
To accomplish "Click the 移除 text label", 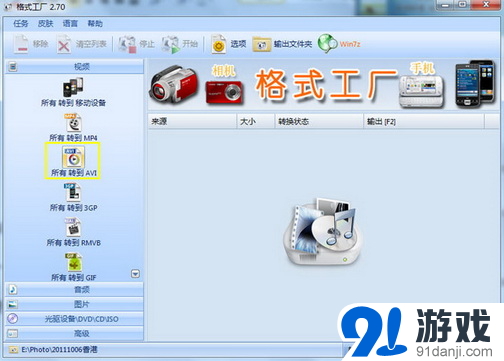I will [x=40, y=44].
